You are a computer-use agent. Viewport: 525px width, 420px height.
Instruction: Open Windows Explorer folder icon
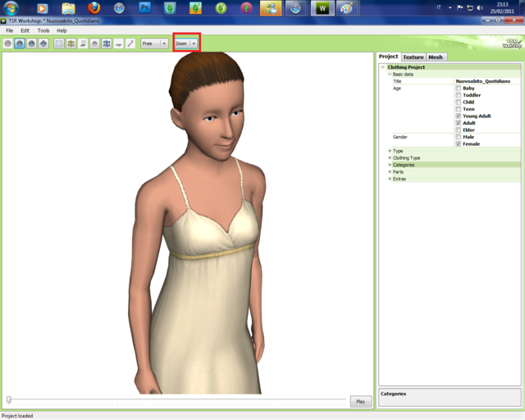pos(68,8)
